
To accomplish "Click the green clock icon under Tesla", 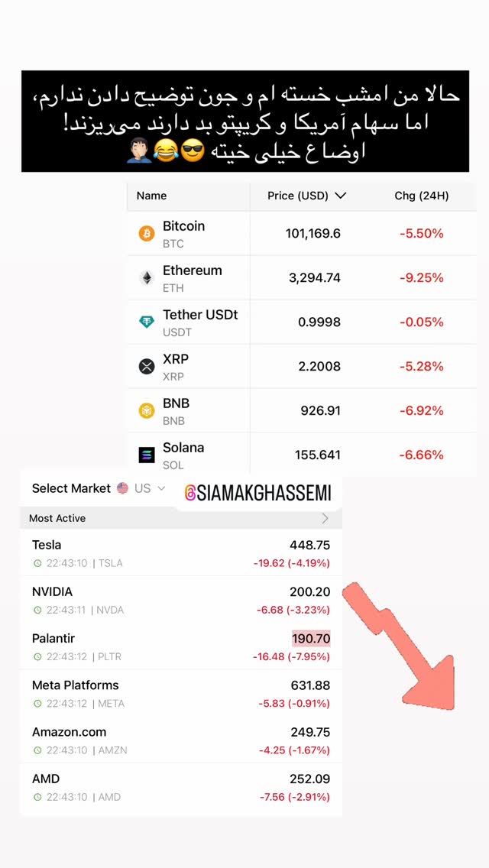I will [37, 564].
